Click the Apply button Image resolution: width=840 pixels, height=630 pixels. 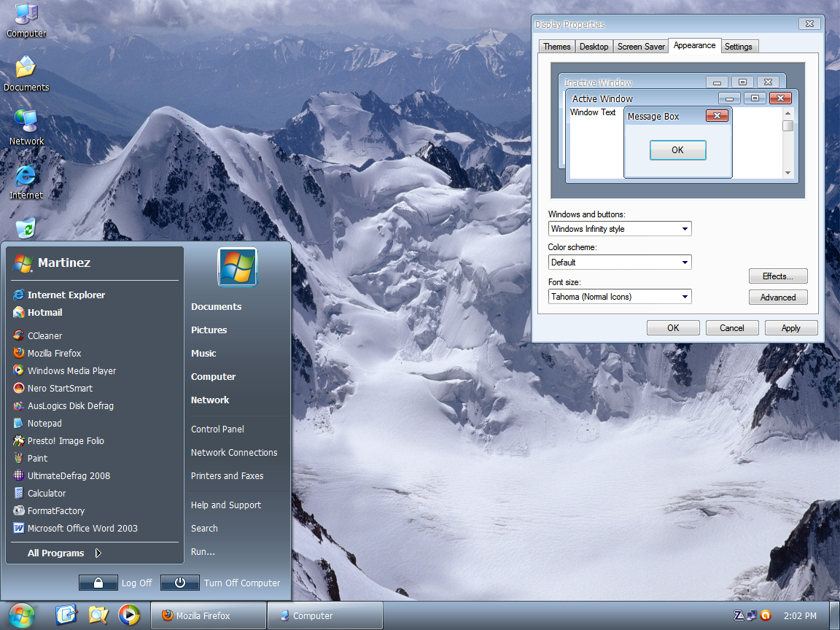(x=790, y=328)
